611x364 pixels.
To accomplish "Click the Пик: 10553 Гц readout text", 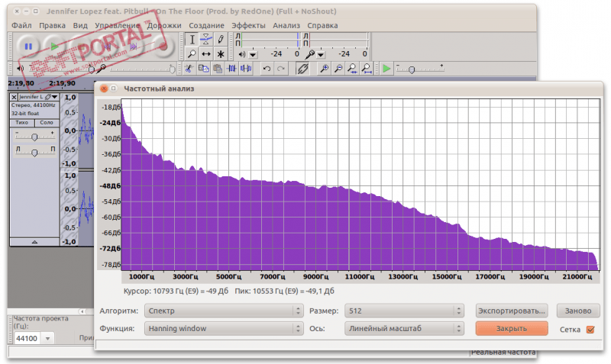I will [284, 291].
